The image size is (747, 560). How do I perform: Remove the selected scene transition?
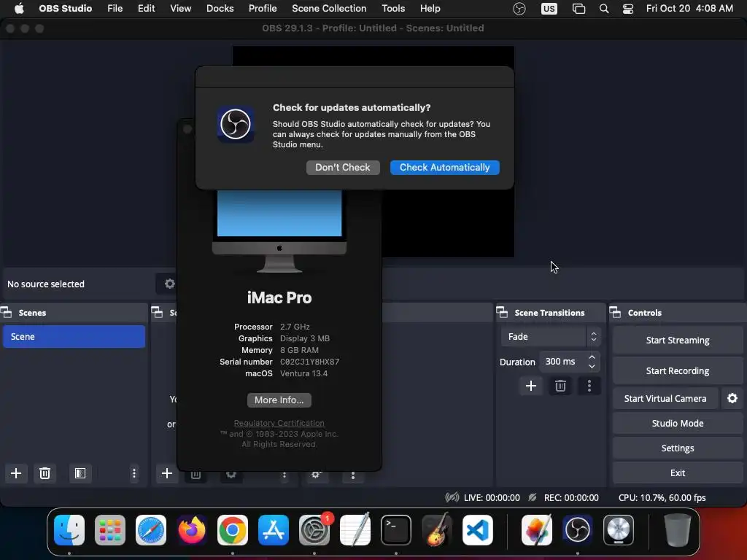click(560, 386)
